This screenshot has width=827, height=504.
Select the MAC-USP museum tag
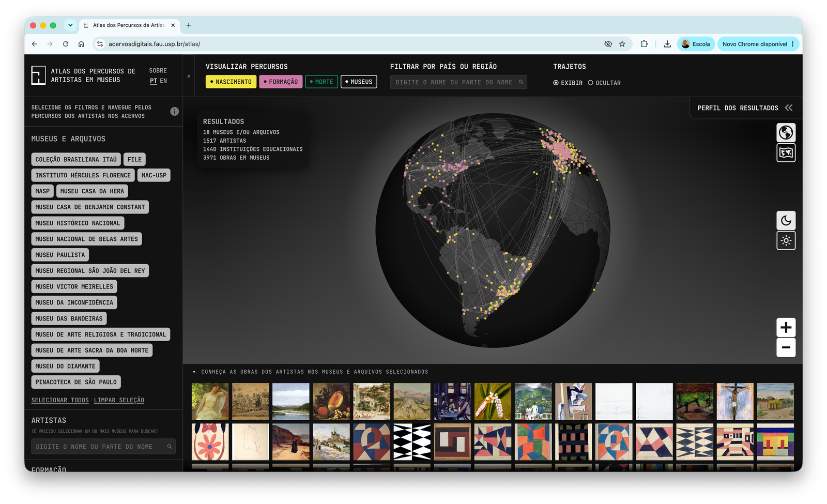(154, 175)
